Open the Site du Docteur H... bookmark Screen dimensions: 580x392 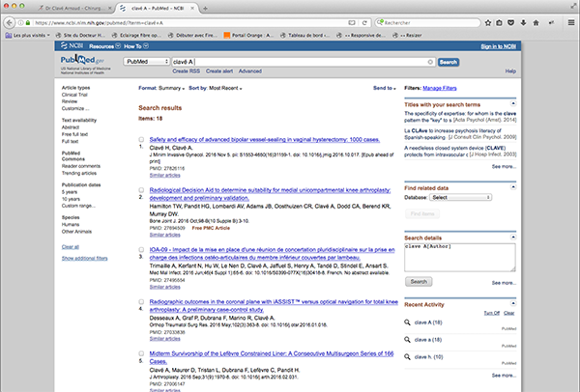[x=80, y=36]
